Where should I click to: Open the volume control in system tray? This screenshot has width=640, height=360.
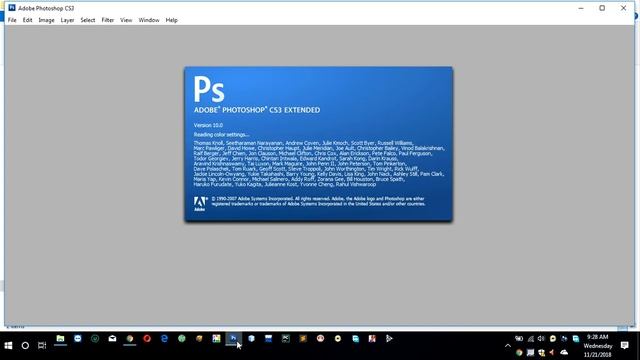pos(541,339)
